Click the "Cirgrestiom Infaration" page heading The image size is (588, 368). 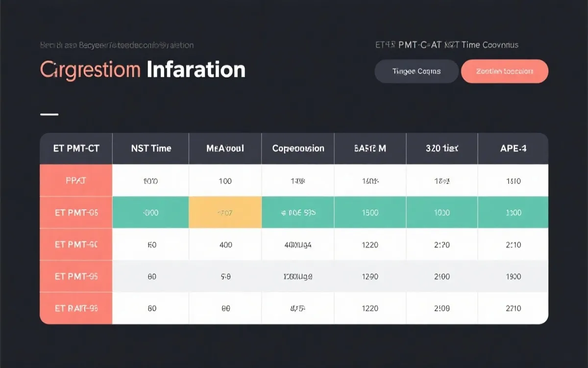coord(143,70)
